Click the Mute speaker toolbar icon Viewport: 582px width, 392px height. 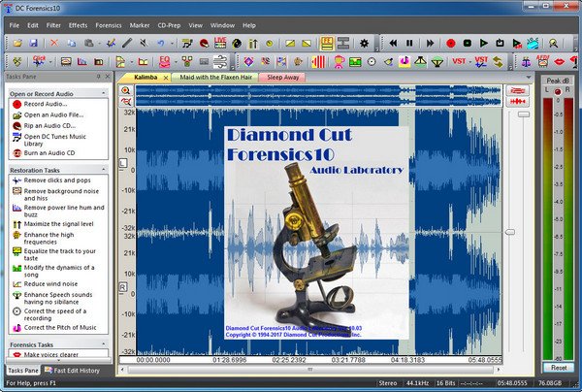click(x=144, y=44)
